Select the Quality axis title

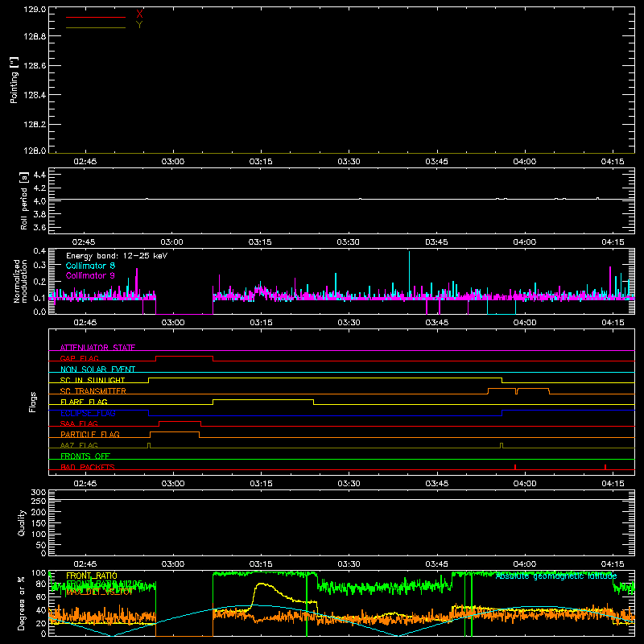click(22, 522)
